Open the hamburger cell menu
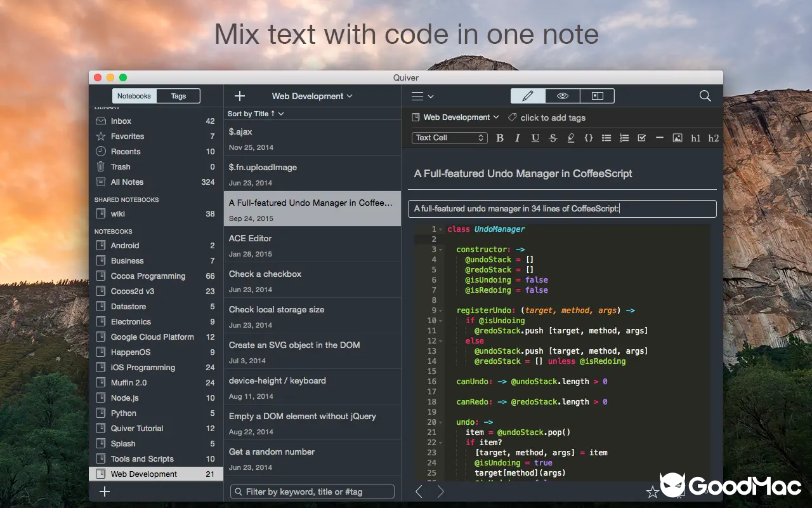Viewport: 812px width, 508px height. click(422, 97)
